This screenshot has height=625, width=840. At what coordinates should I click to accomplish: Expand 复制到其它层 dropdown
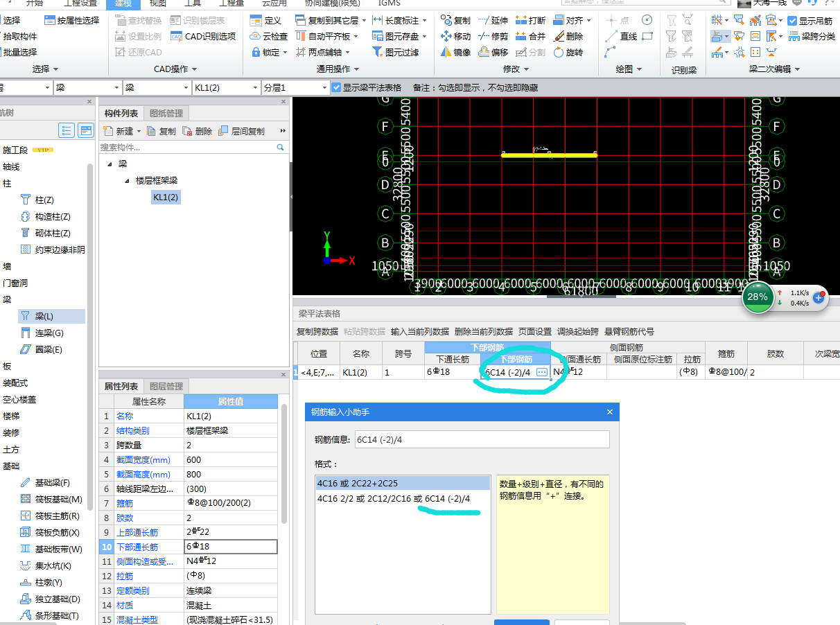click(364, 21)
